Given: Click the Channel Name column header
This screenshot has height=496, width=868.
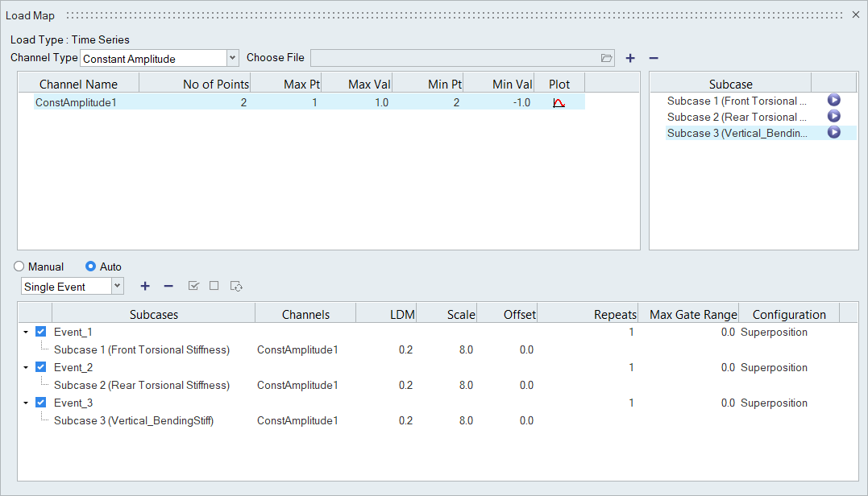Looking at the screenshot, I should (78, 84).
